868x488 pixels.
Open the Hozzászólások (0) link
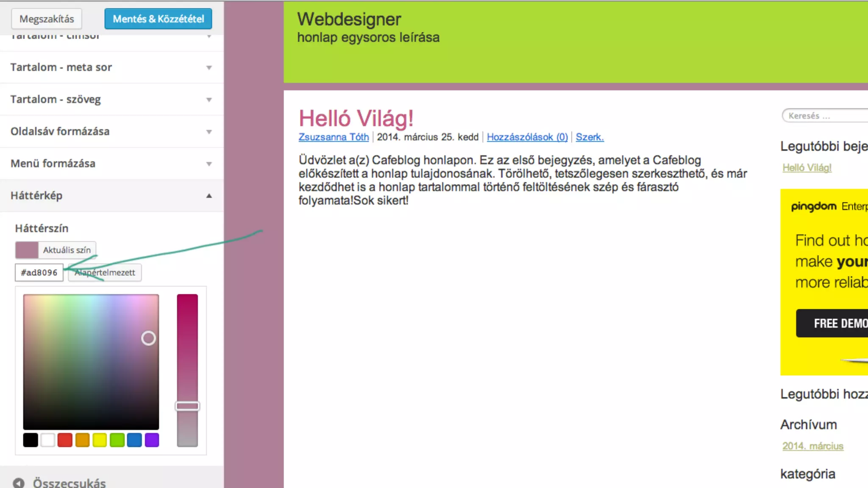pyautogui.click(x=527, y=137)
